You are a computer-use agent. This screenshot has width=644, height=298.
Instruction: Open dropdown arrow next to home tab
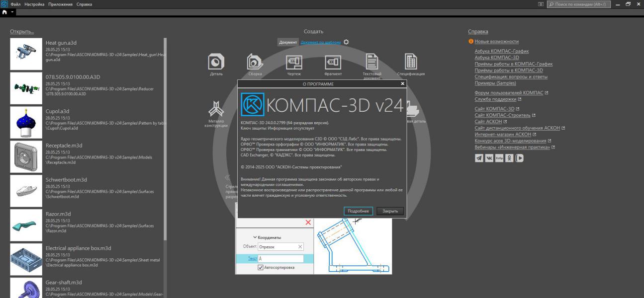pyautogui.click(x=12, y=12)
